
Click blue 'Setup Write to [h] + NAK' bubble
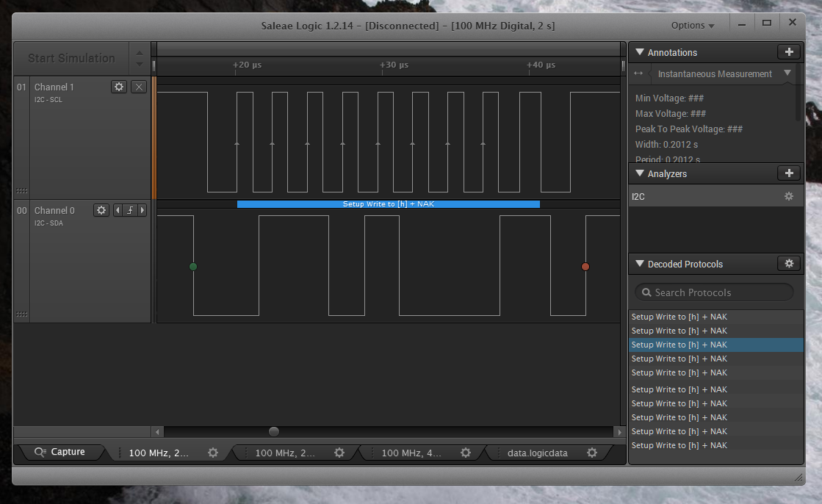389,204
